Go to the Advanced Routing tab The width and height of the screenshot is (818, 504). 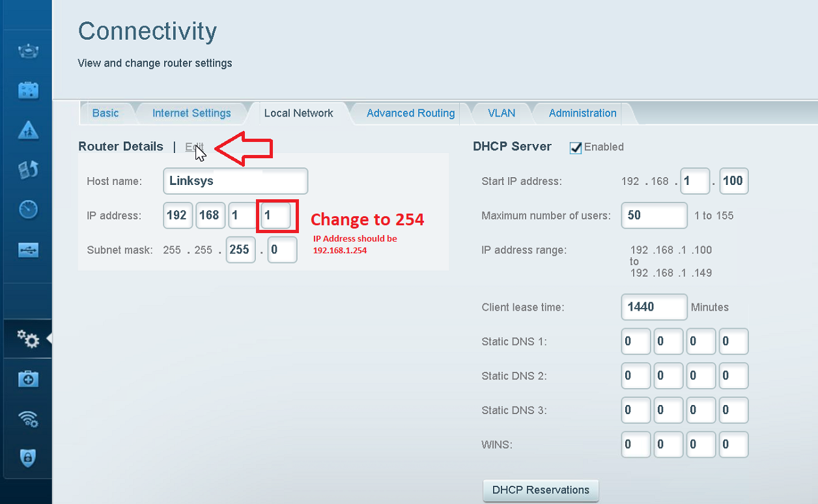410,113
